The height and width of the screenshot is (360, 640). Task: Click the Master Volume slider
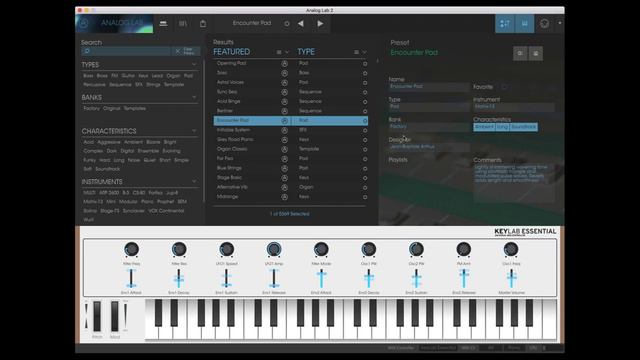(511, 279)
